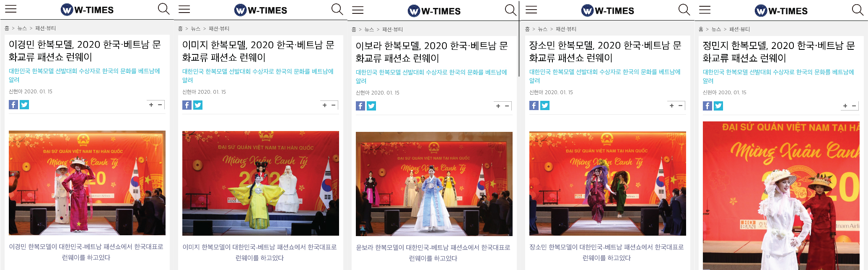Image resolution: width=868 pixels, height=270 pixels.
Task: Click W-TIMES logo in 정민지 panel
Action: (781, 11)
